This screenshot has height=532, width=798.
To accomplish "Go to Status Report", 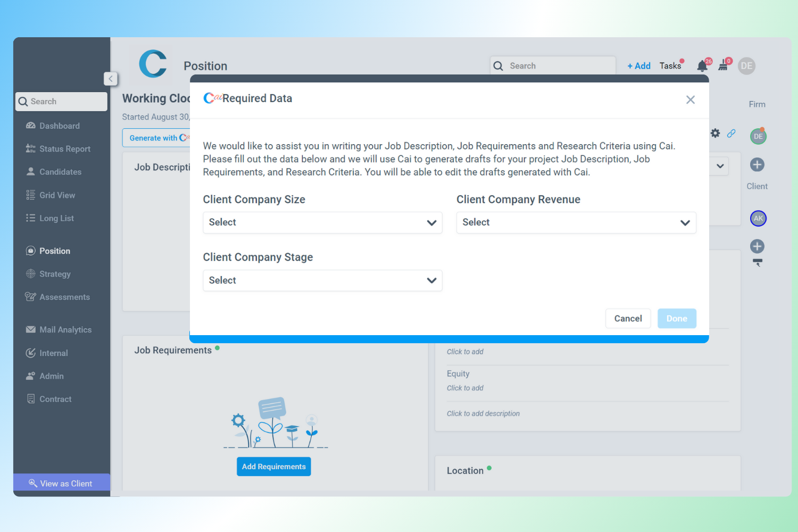I will [59, 149].
